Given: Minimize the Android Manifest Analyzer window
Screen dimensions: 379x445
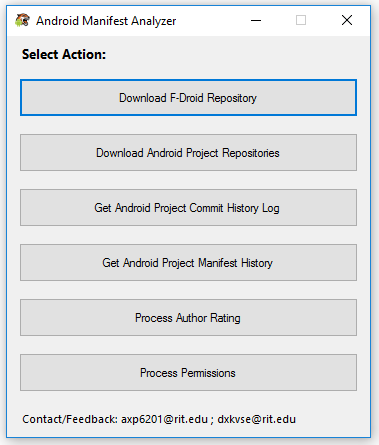Looking at the screenshot, I should click(x=256, y=20).
